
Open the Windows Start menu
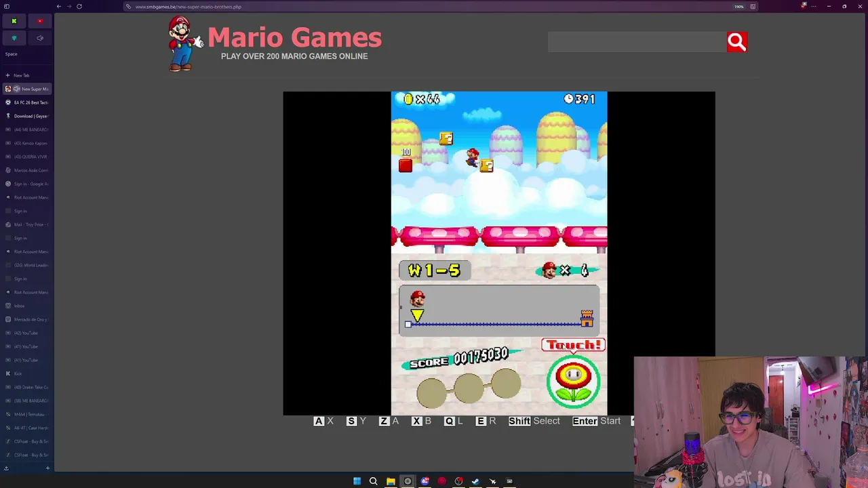(357, 481)
